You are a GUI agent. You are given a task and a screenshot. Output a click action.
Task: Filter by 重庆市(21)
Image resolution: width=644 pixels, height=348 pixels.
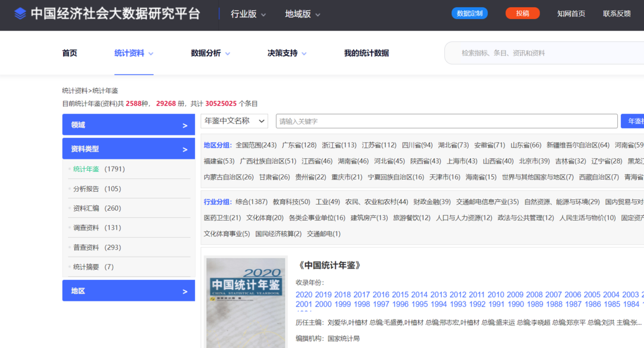coord(347,177)
